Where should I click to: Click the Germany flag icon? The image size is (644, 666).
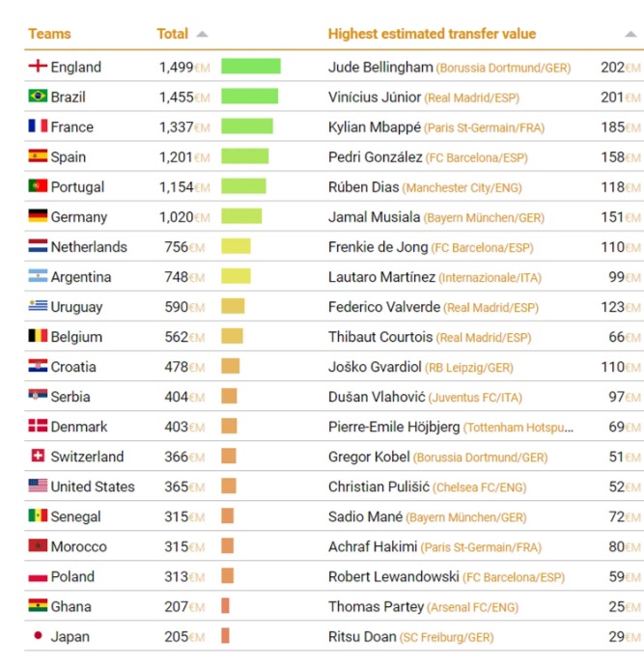point(38,216)
